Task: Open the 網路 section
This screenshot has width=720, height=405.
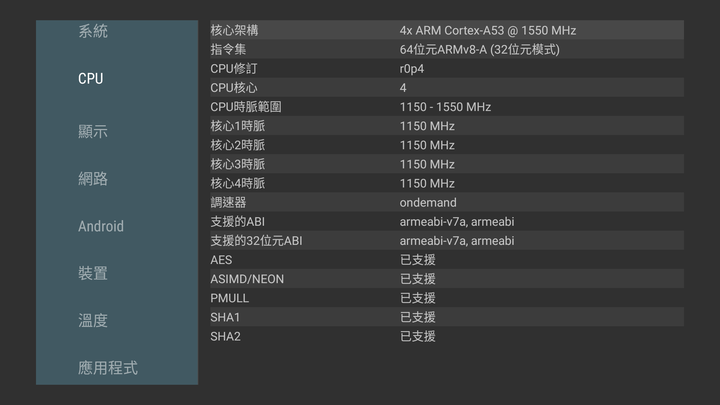Action: point(93,179)
